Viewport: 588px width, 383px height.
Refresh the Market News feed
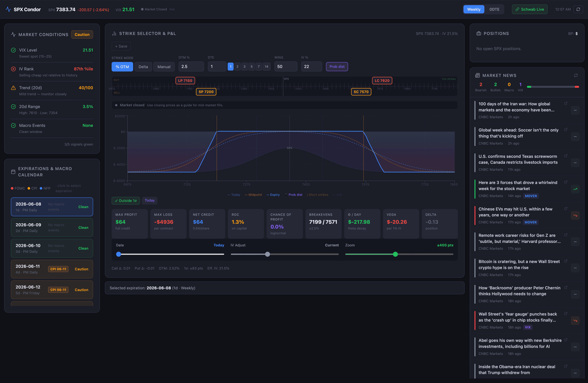(x=576, y=75)
